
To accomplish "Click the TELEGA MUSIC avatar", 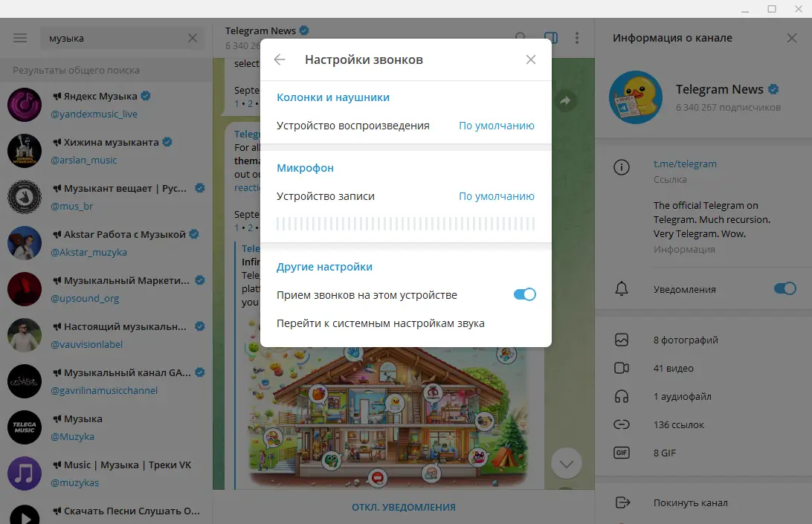I will [x=25, y=427].
